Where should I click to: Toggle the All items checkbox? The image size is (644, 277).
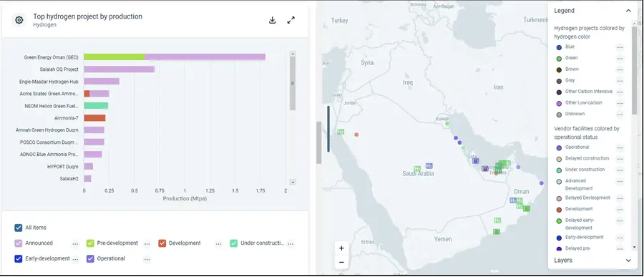[x=18, y=228]
